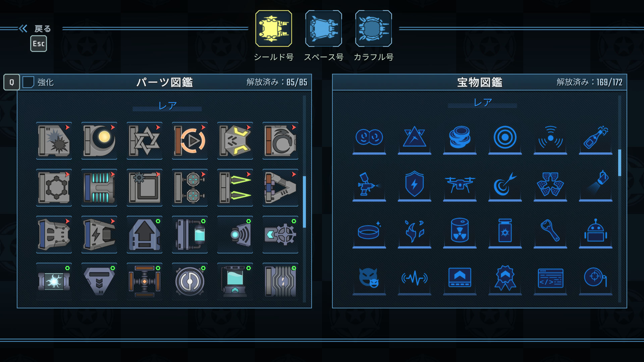
Task: Select the シールド号 ship tab
Action: click(273, 28)
